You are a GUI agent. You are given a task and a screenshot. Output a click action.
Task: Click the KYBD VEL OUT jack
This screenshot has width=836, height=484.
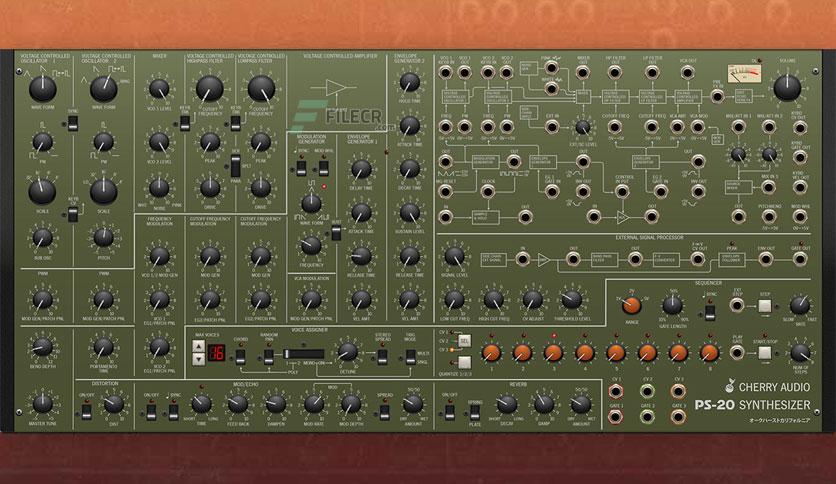click(x=800, y=187)
